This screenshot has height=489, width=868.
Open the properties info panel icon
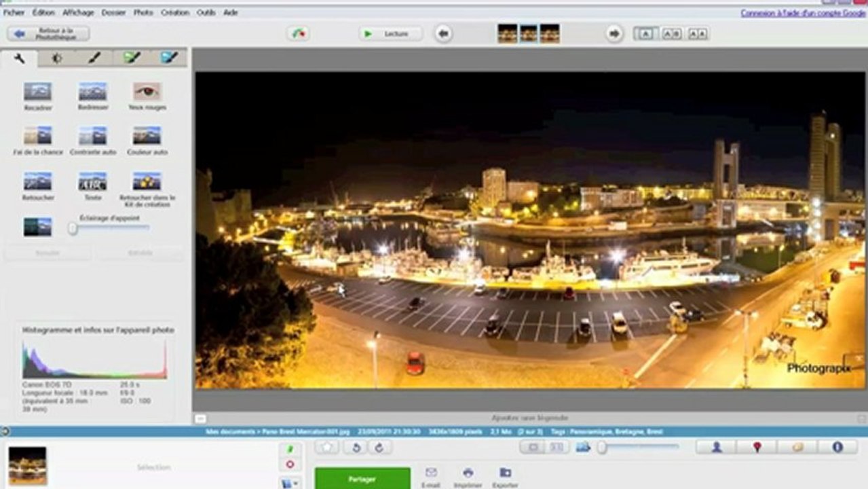(x=837, y=447)
